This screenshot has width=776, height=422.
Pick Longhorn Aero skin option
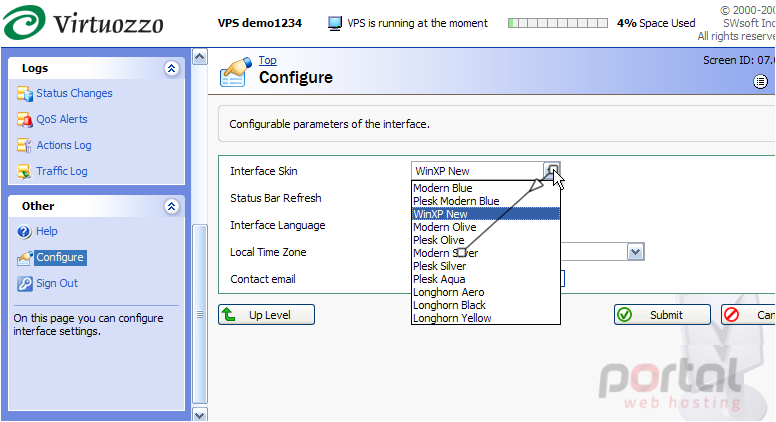485,292
